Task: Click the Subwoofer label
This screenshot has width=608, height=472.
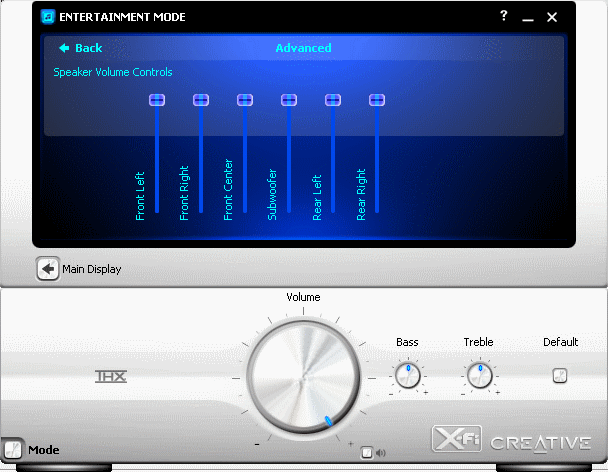Action: (272, 195)
